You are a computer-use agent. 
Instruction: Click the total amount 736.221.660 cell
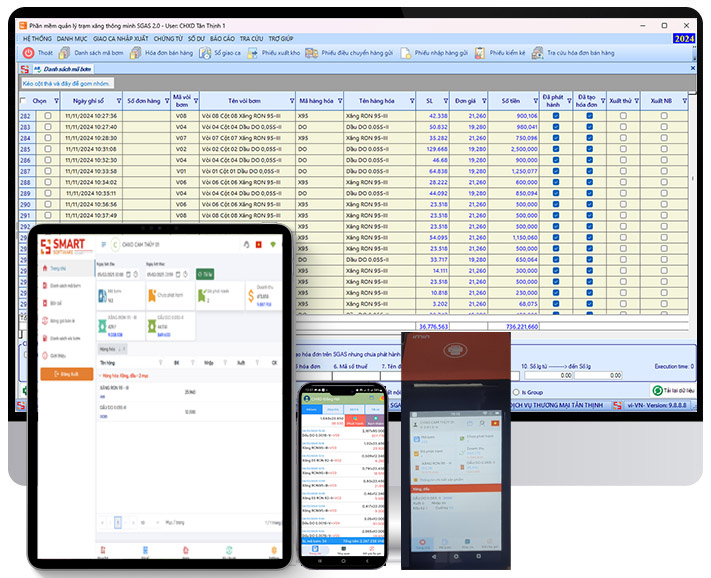tap(514, 326)
